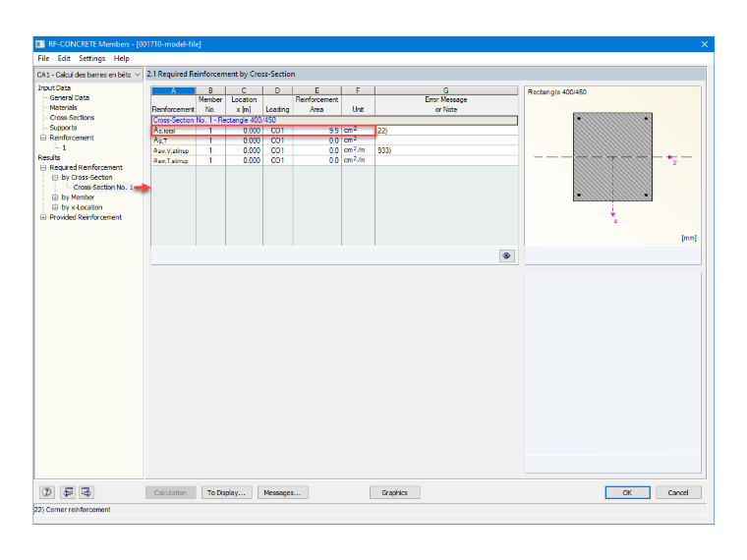Collapse the Required Reinforcement node
Image resolution: width=747 pixels, height=560 pixels.
pos(43,168)
